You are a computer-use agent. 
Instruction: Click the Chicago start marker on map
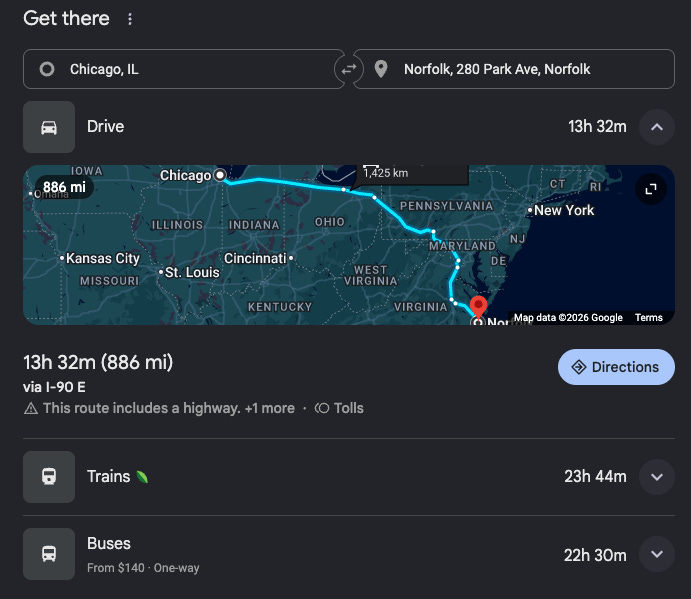219,175
